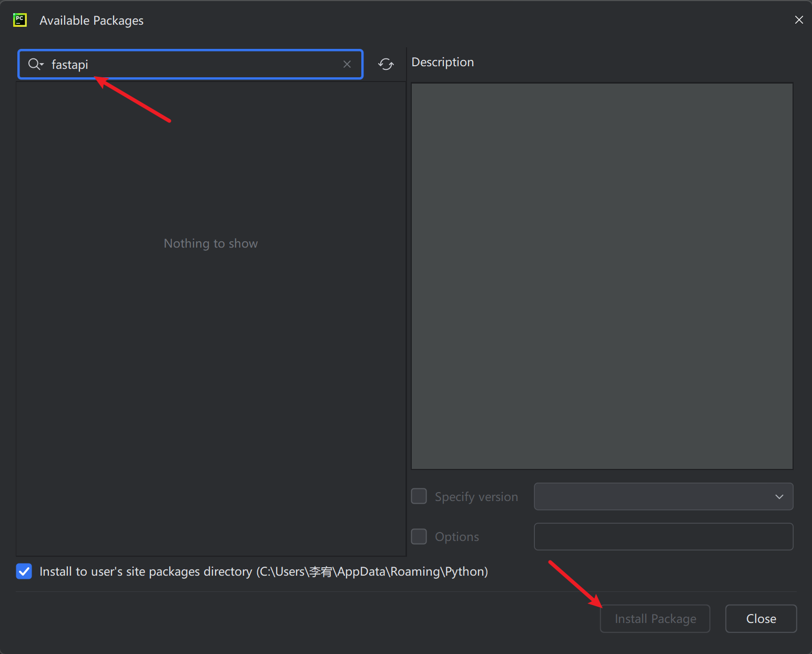Click the Nothing to show text
Viewport: 812px width, 654px height.
[211, 243]
